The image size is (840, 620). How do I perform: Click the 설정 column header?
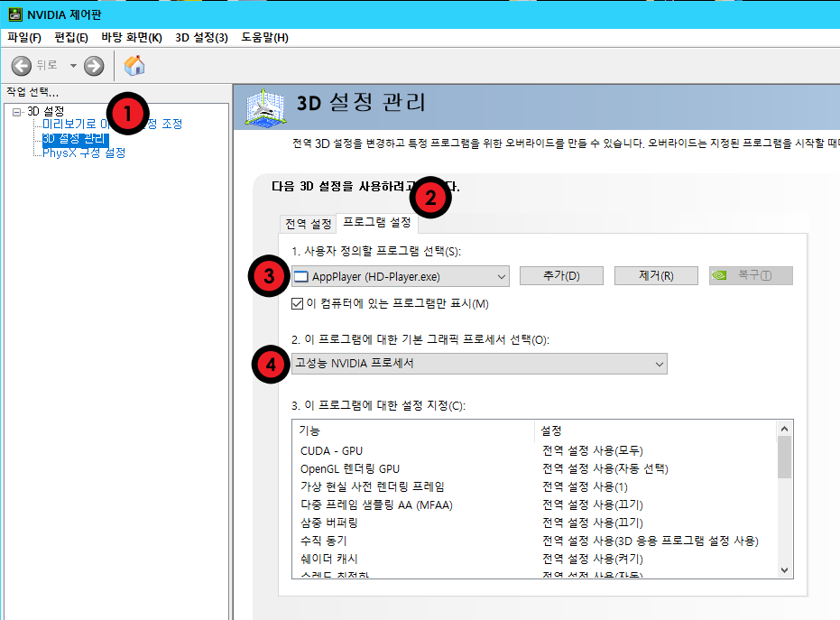(656, 430)
